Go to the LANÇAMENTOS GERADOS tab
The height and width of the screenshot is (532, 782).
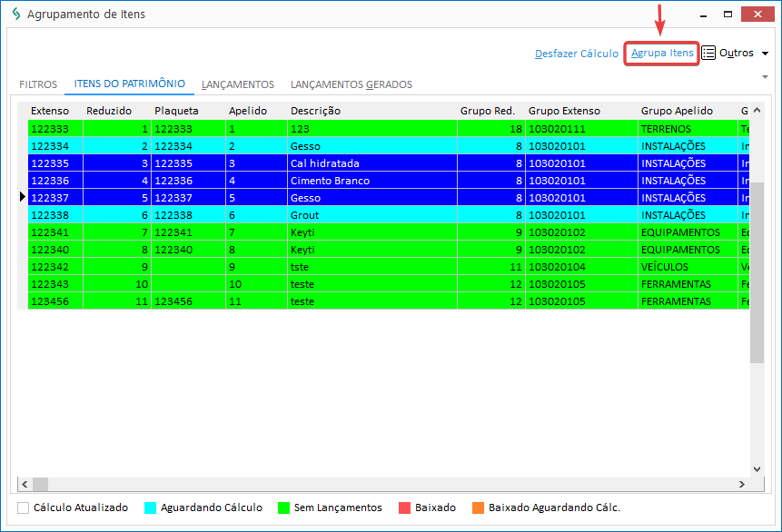pos(351,84)
